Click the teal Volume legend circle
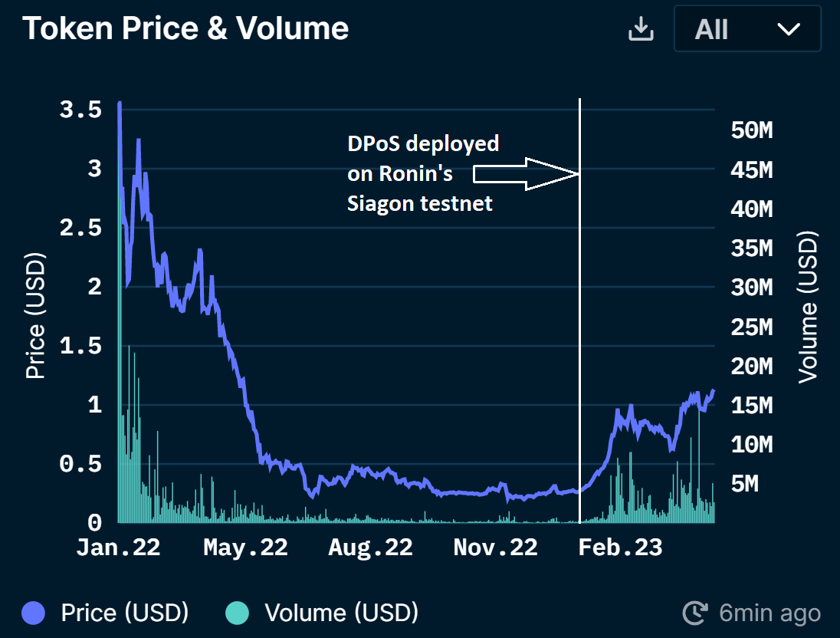 pyautogui.click(x=238, y=613)
